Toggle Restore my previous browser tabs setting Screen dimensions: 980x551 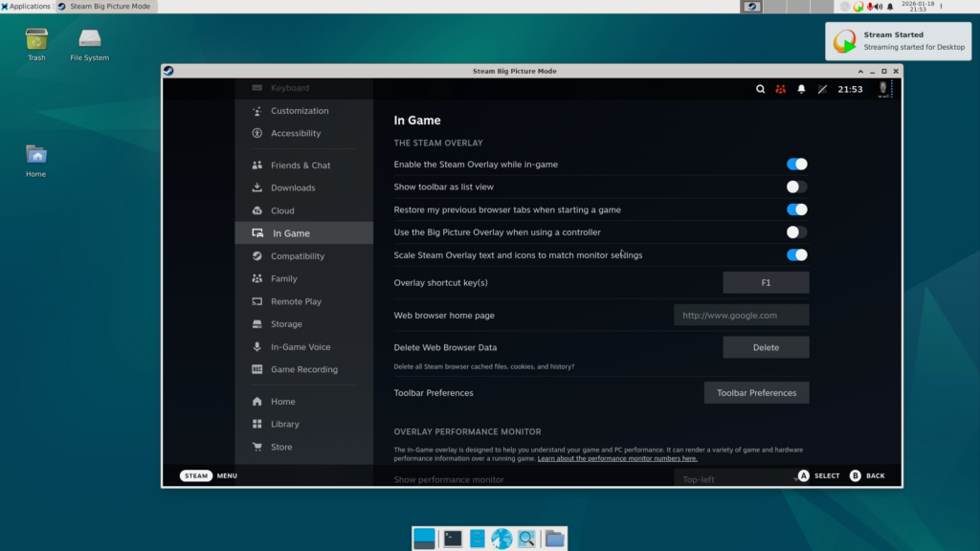click(797, 209)
